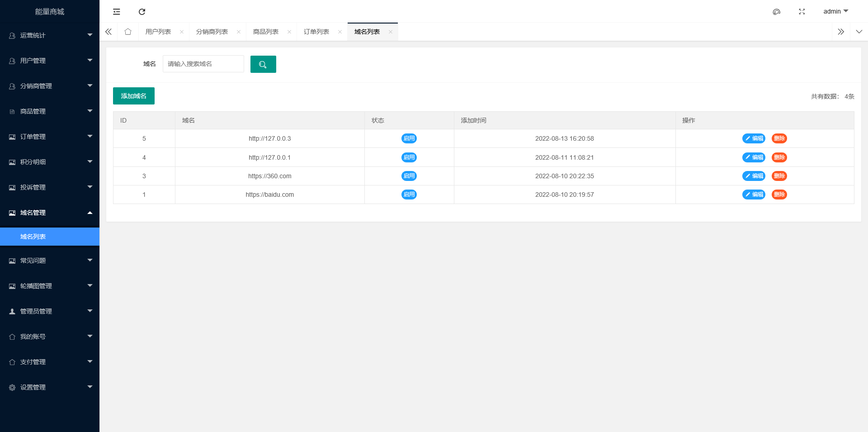The width and height of the screenshot is (868, 432).
Task: Open the admin user dropdown
Action: click(x=836, y=11)
